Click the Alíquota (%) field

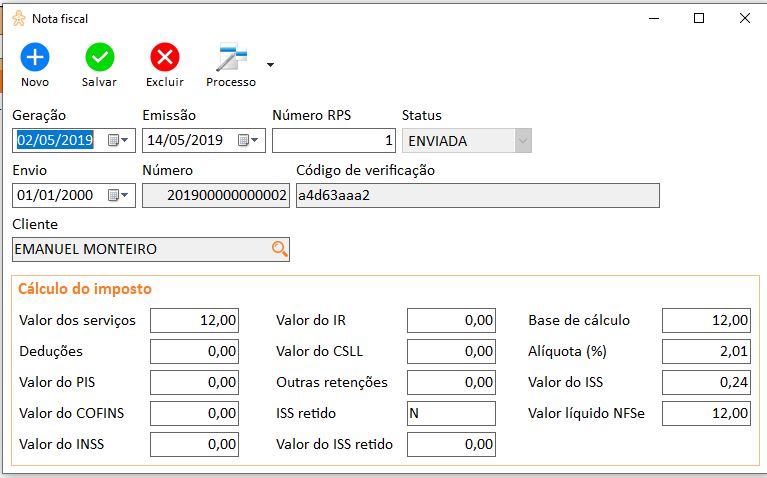pyautogui.click(x=706, y=351)
